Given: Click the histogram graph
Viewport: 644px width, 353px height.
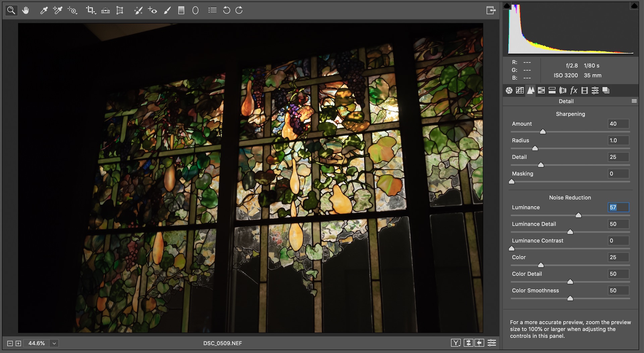Looking at the screenshot, I should (571, 29).
